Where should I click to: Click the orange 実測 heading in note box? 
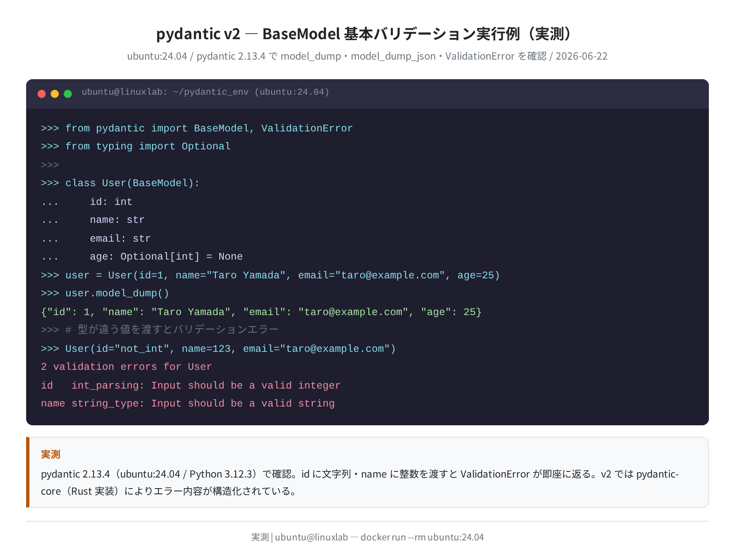click(x=51, y=454)
